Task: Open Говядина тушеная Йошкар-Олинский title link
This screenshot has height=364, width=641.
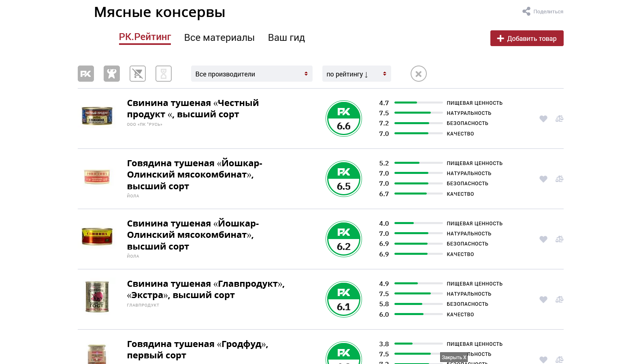Action: tap(195, 175)
